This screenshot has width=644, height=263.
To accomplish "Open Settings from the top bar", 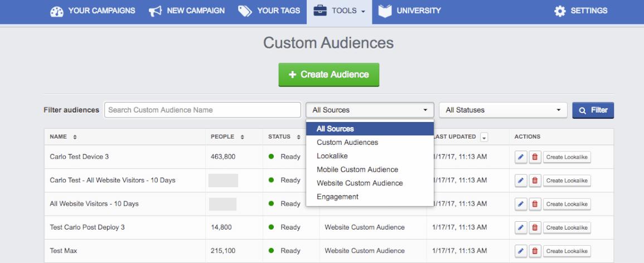I will tap(580, 11).
